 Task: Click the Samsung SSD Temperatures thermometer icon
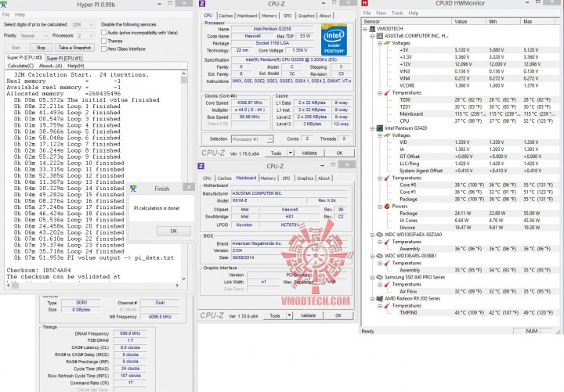[387, 285]
